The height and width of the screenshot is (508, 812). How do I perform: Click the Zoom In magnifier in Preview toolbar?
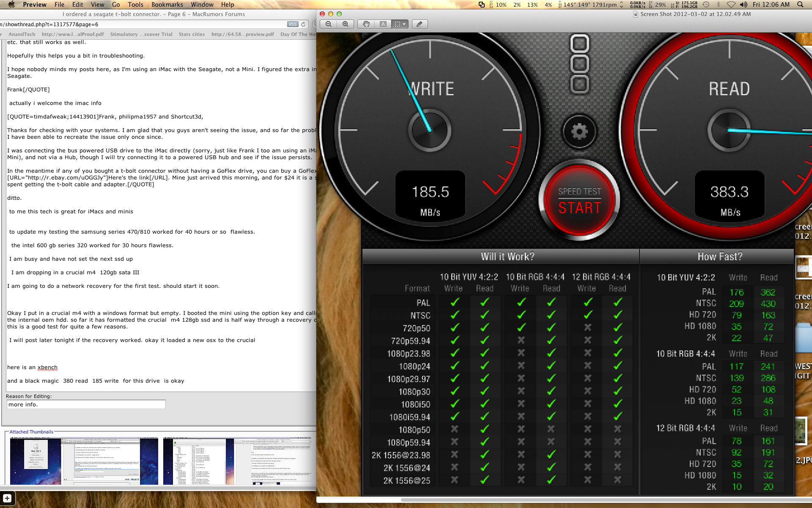[346, 24]
